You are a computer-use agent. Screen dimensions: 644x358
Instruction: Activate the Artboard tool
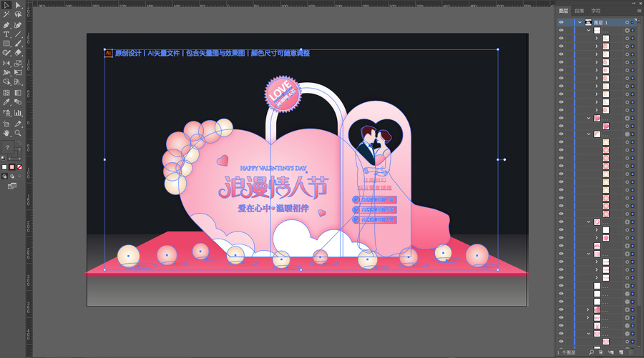[6, 124]
